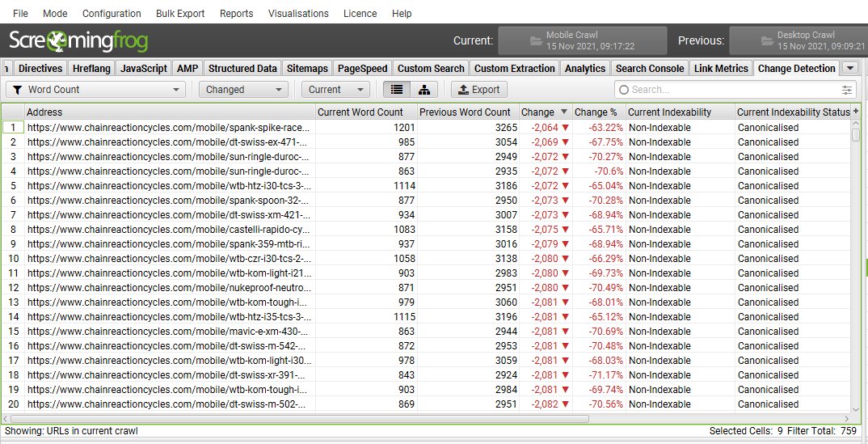
Task: Click the Current Indexability column header
Action: pos(680,112)
